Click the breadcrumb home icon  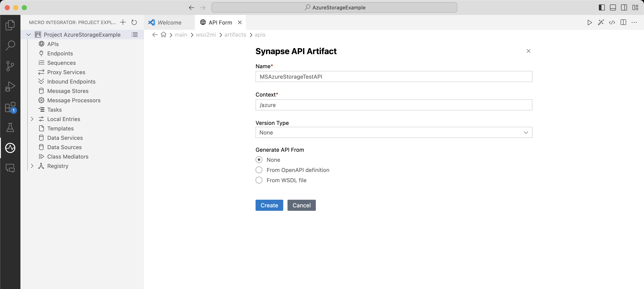164,35
